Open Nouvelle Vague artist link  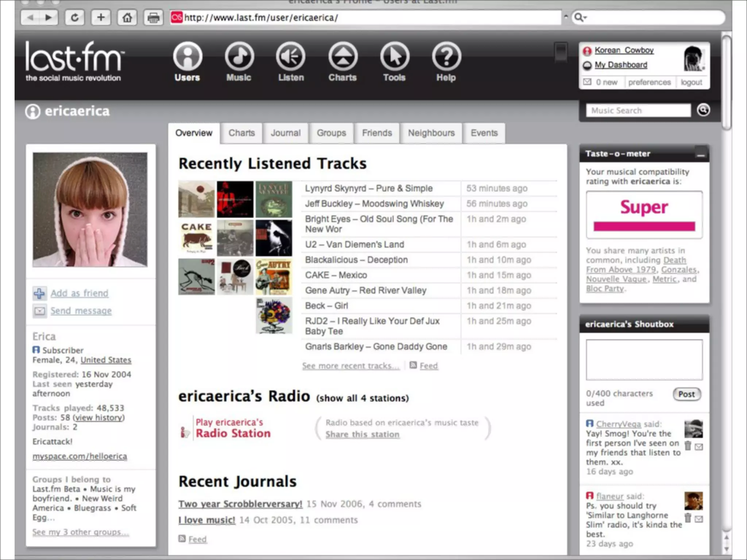[x=616, y=279]
